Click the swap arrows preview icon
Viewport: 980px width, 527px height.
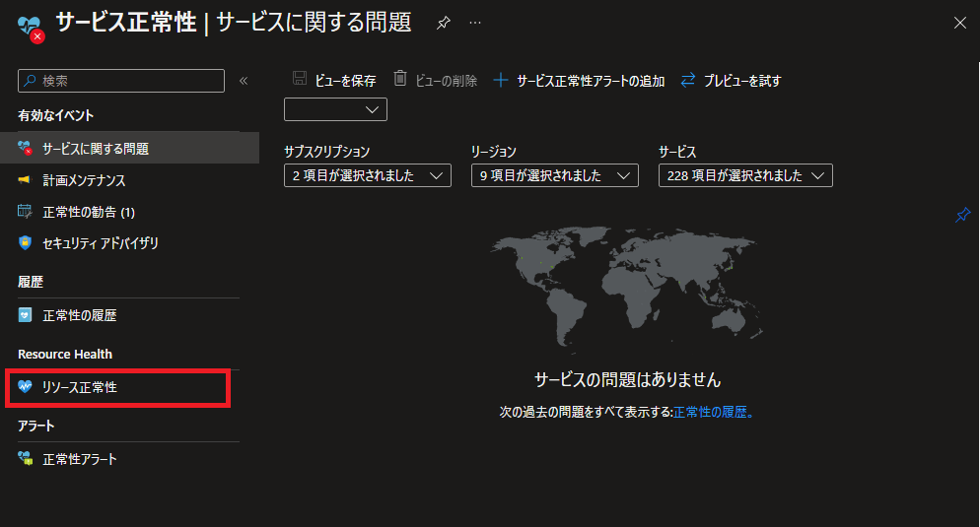click(687, 80)
